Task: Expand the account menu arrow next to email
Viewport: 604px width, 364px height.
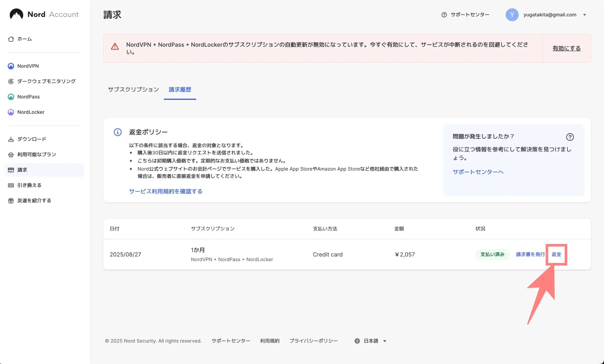Action: [x=585, y=15]
